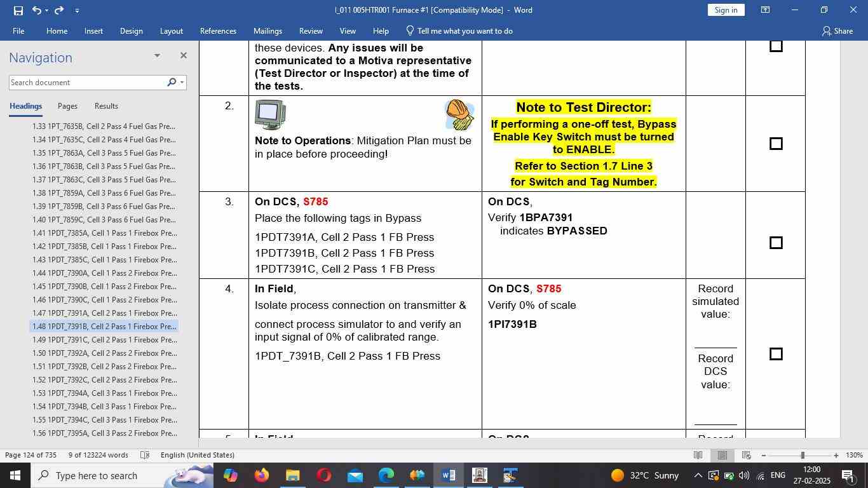Open the Layout tab
Screen dimensions: 868x488
point(171,30)
